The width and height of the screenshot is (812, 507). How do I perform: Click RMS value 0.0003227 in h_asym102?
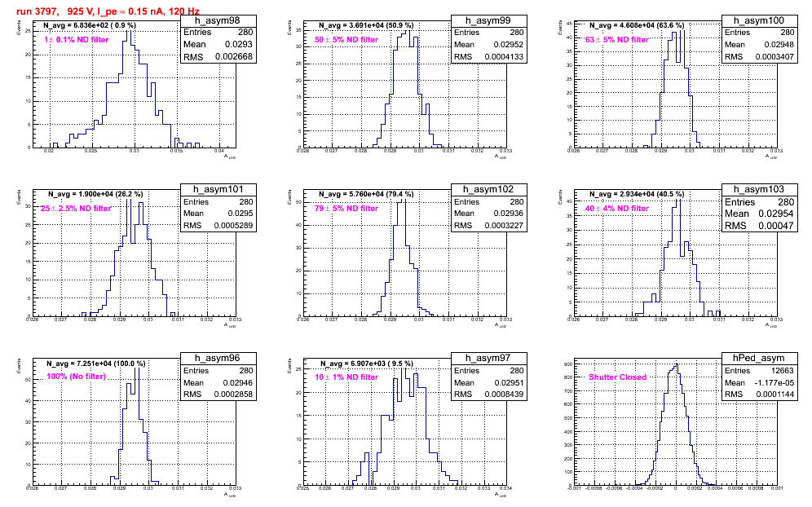coord(504,226)
